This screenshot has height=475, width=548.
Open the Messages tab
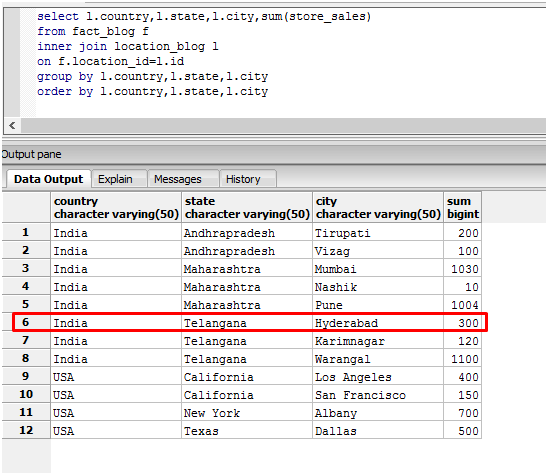tap(183, 179)
